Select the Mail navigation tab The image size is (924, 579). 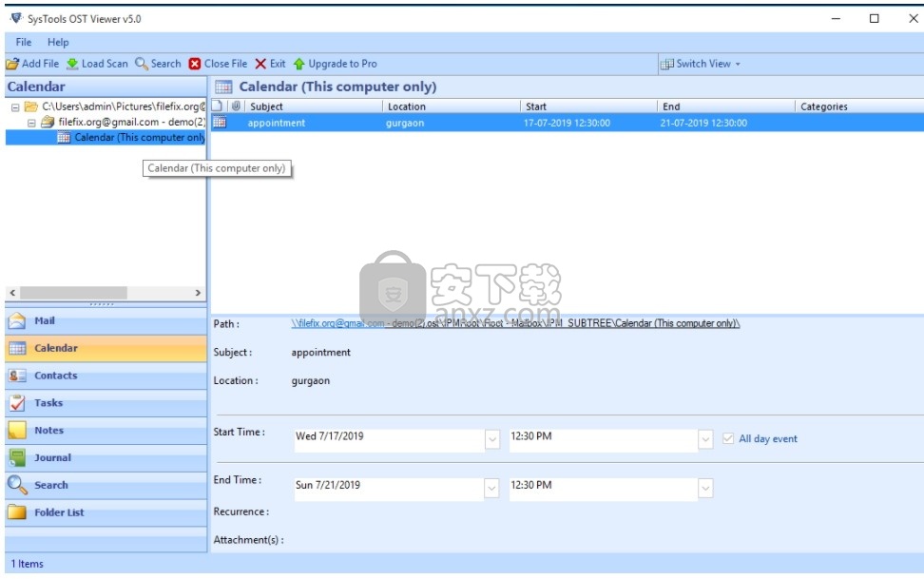(106, 320)
